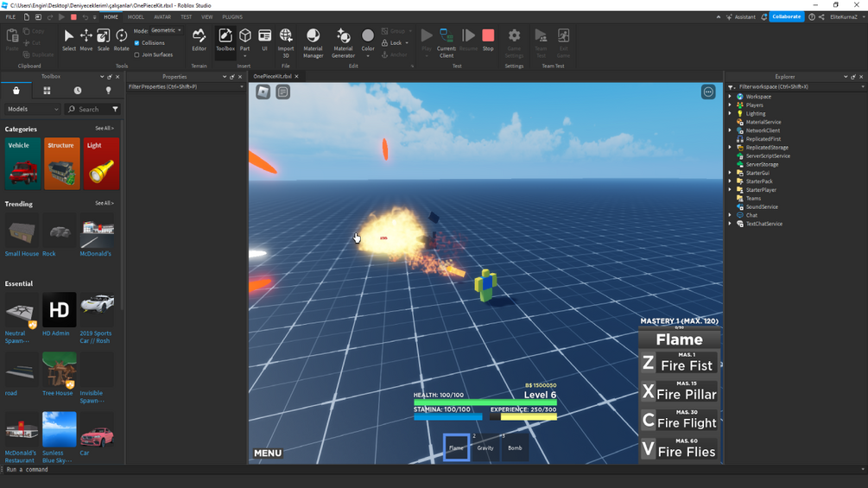Viewport: 868px width, 488px height.
Task: Open the UI insert tool
Action: coord(264,40)
